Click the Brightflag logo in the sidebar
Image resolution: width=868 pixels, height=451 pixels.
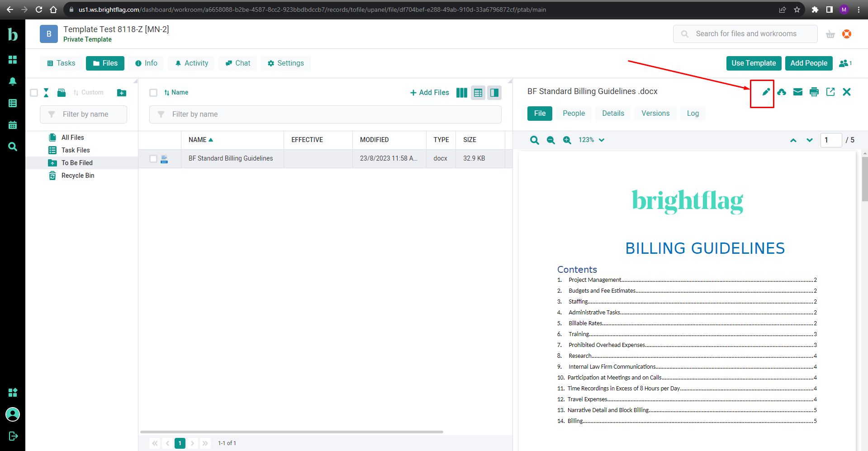tap(13, 34)
